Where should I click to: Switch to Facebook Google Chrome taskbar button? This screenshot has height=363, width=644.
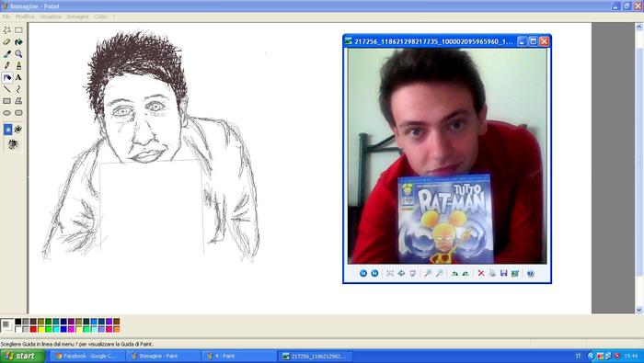tap(86, 356)
